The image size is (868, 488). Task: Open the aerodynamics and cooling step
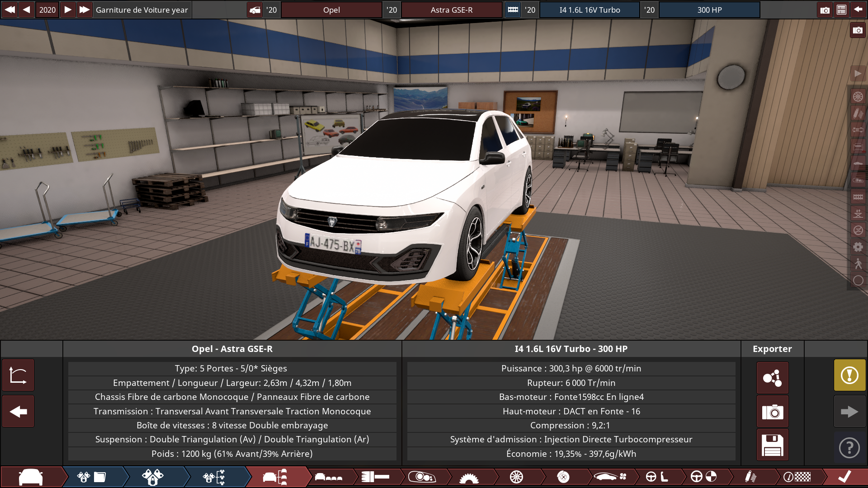tap(610, 477)
